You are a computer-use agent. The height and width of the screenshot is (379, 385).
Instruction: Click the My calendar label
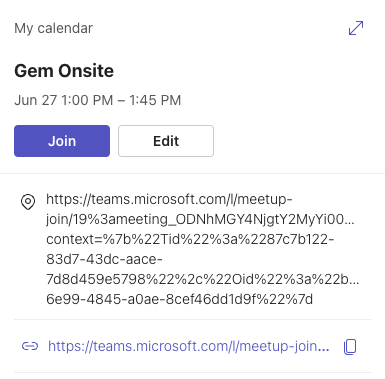click(53, 28)
